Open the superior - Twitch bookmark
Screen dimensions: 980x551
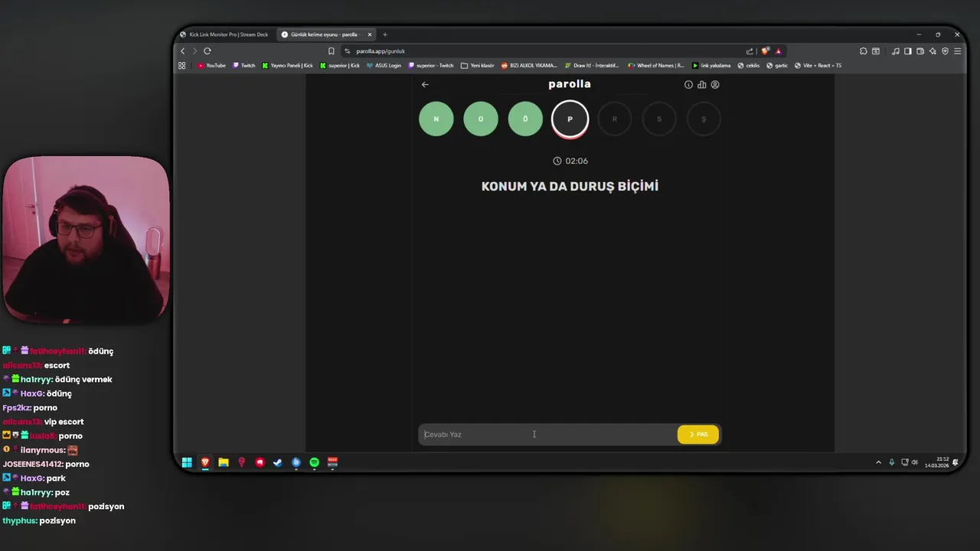pos(431,66)
